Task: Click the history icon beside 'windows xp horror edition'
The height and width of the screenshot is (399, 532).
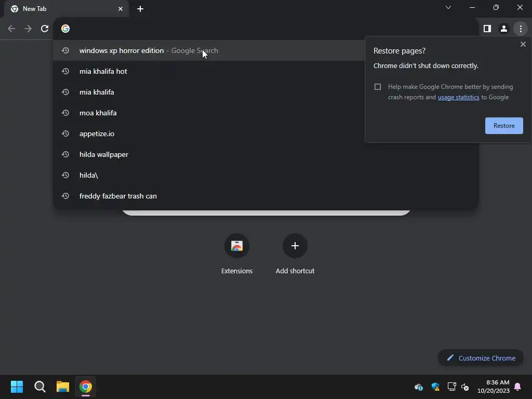Action: 65,50
